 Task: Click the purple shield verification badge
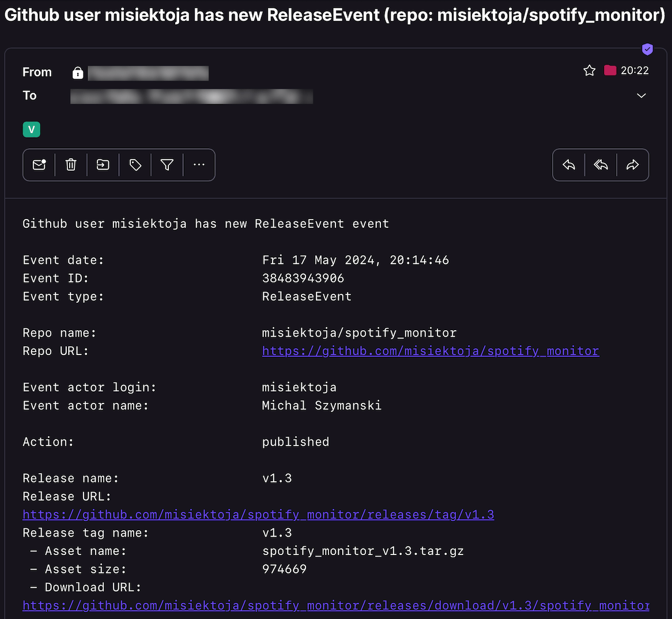[647, 50]
